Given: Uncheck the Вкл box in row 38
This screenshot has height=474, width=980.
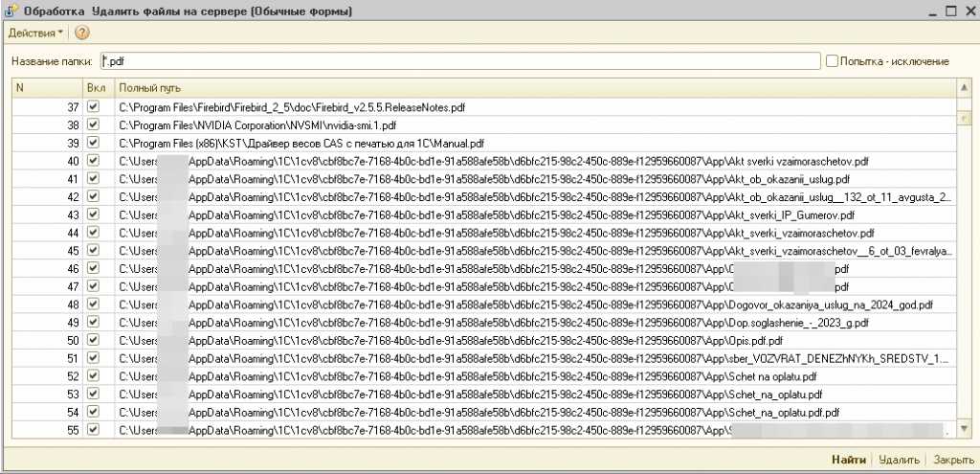Looking at the screenshot, I should tap(93, 124).
